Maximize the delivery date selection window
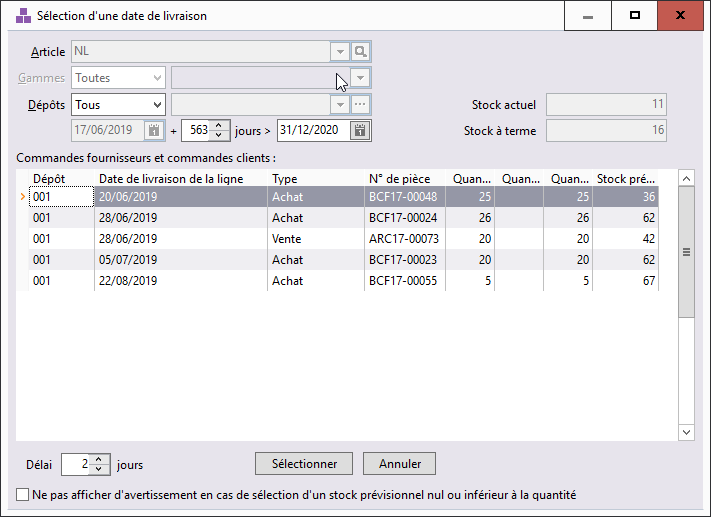711x517 pixels. pos(635,16)
